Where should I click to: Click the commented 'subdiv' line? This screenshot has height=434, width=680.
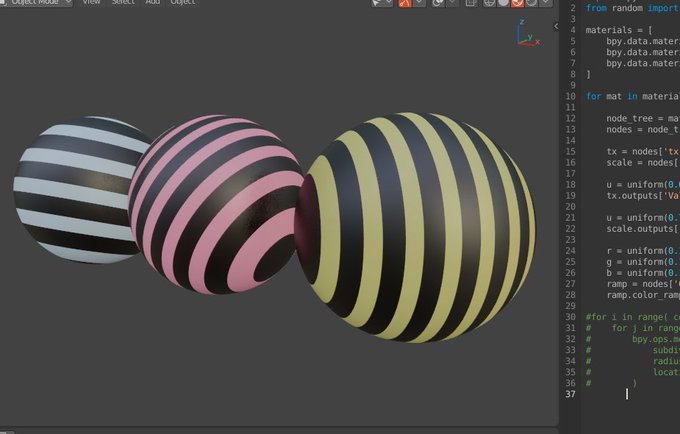coord(632,350)
